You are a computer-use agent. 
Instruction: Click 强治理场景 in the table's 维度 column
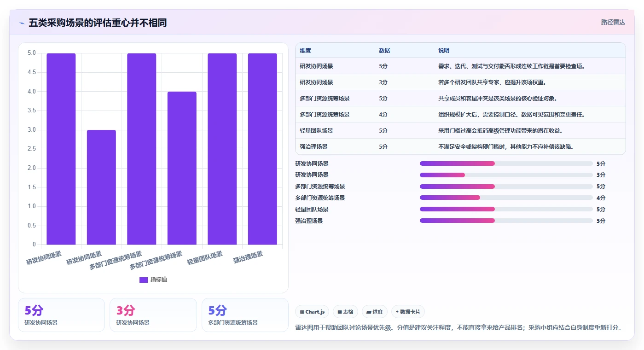(x=313, y=147)
